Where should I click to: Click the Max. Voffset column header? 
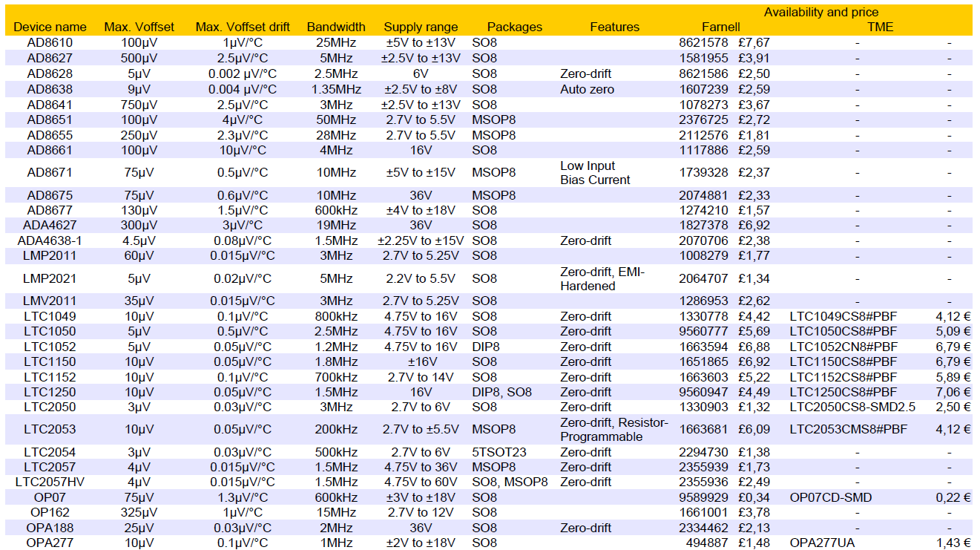[x=139, y=27]
